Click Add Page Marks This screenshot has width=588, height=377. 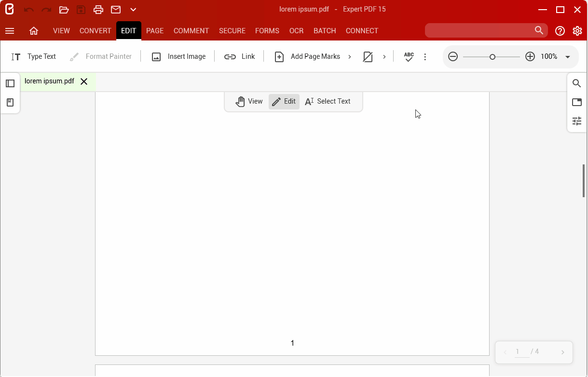[x=307, y=56]
